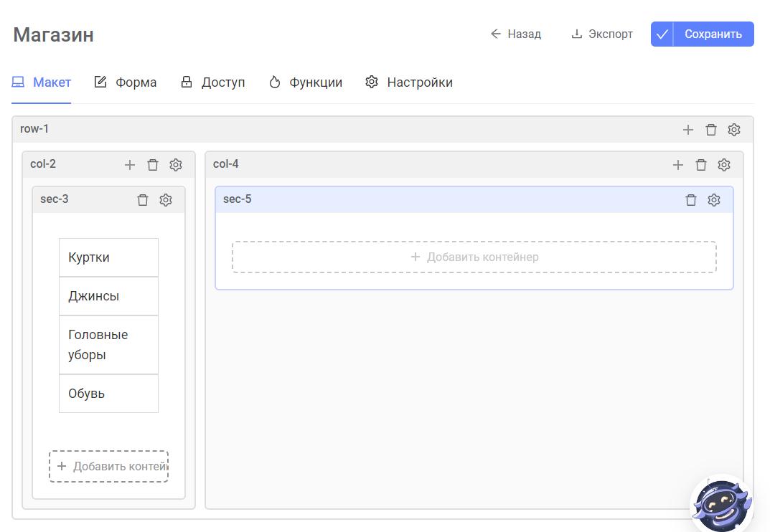
Task: Open sec-3 settings gear
Action: tap(166, 200)
